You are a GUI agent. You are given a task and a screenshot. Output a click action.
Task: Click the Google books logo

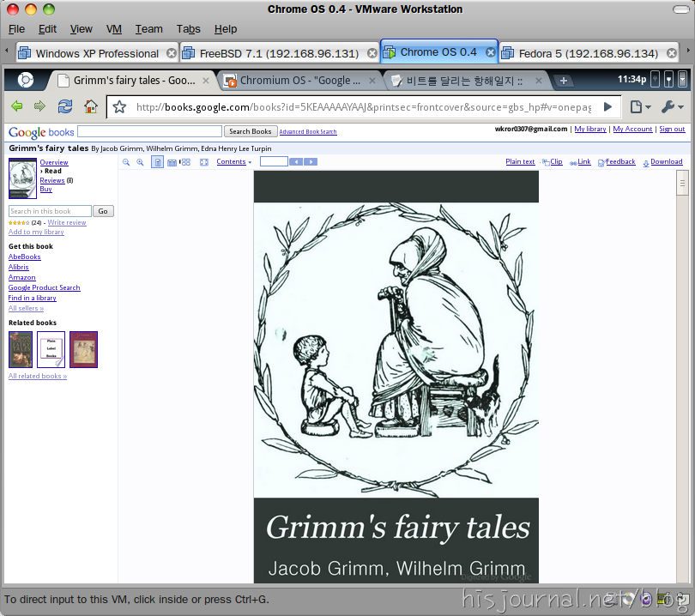click(41, 132)
